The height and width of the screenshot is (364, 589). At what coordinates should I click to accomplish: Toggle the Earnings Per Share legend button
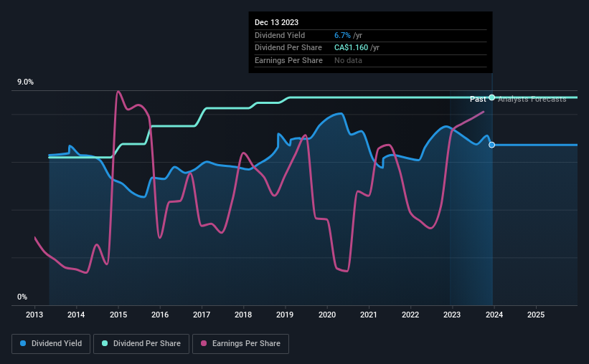[x=240, y=344]
